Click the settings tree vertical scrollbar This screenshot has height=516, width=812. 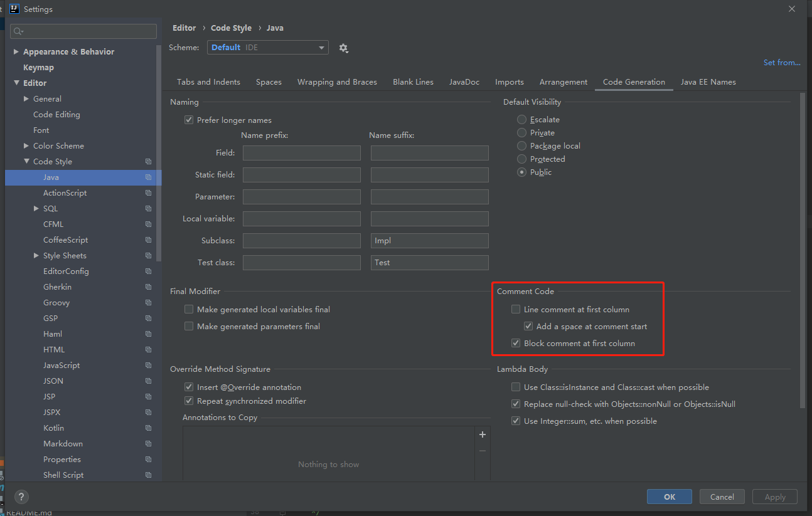point(159,154)
